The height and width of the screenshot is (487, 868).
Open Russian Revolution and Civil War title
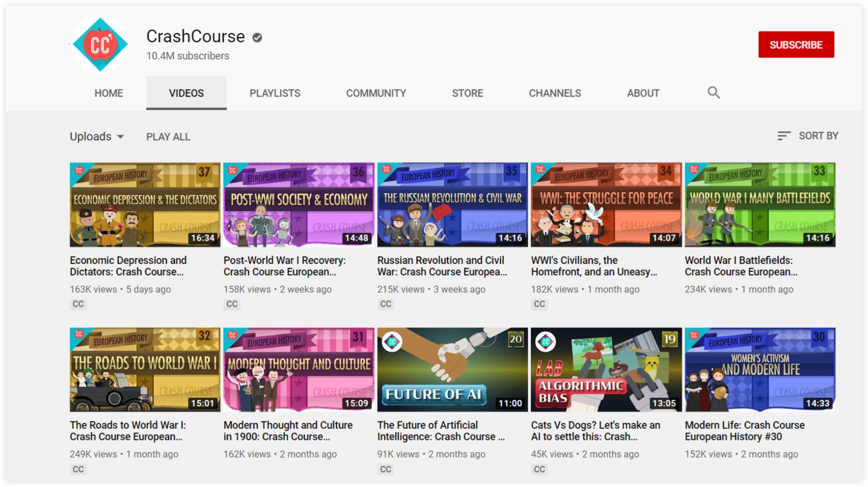coord(442,266)
